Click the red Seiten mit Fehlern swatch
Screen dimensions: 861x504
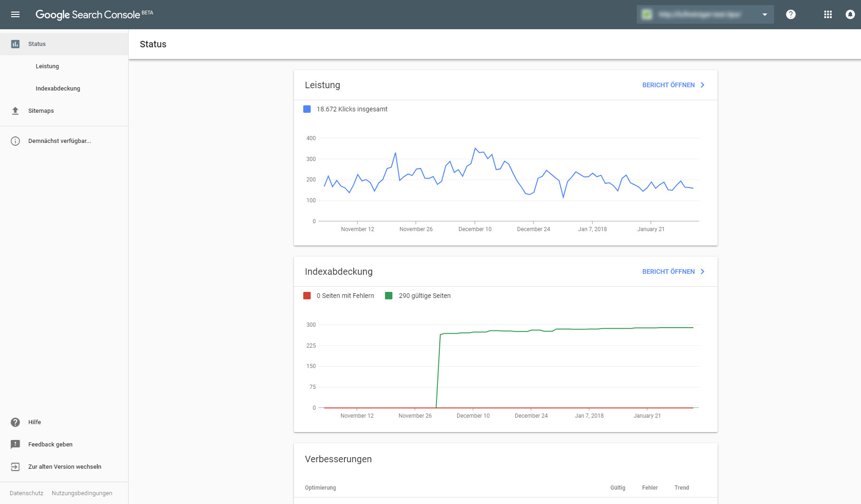307,296
